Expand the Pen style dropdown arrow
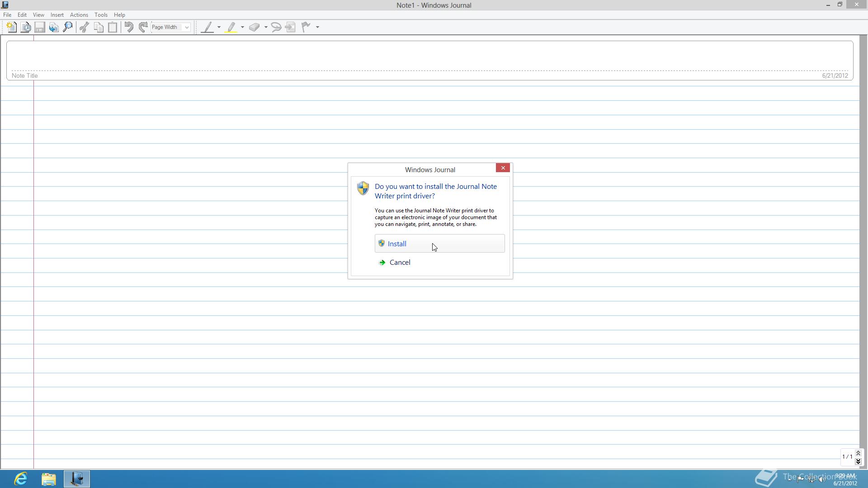 coord(219,27)
